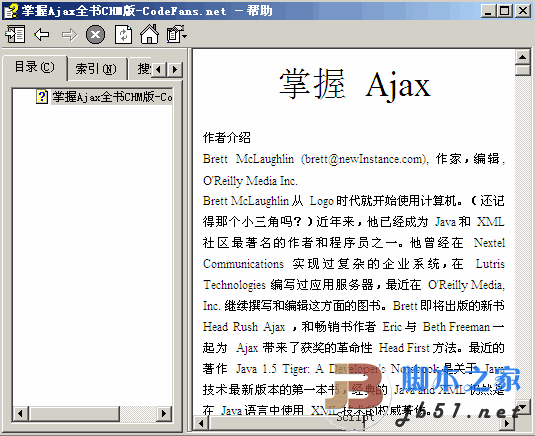Stop loading with the X circle icon
Screen dimensions: 535x436
[x=96, y=34]
